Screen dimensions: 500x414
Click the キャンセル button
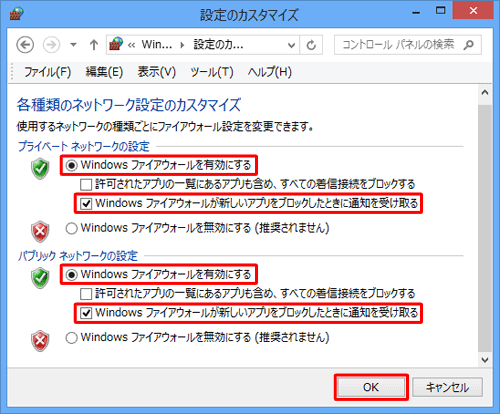[x=447, y=387]
